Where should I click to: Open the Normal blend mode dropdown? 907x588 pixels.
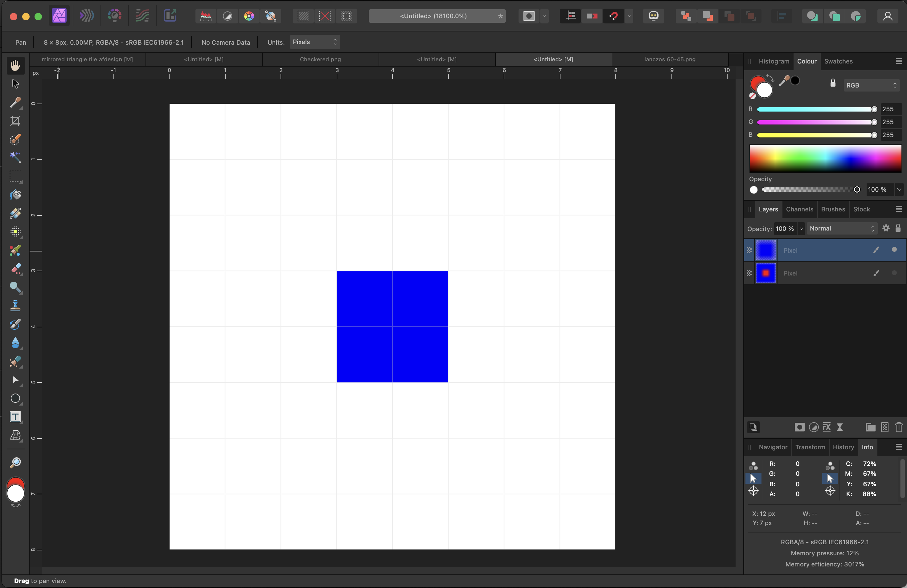(x=842, y=228)
